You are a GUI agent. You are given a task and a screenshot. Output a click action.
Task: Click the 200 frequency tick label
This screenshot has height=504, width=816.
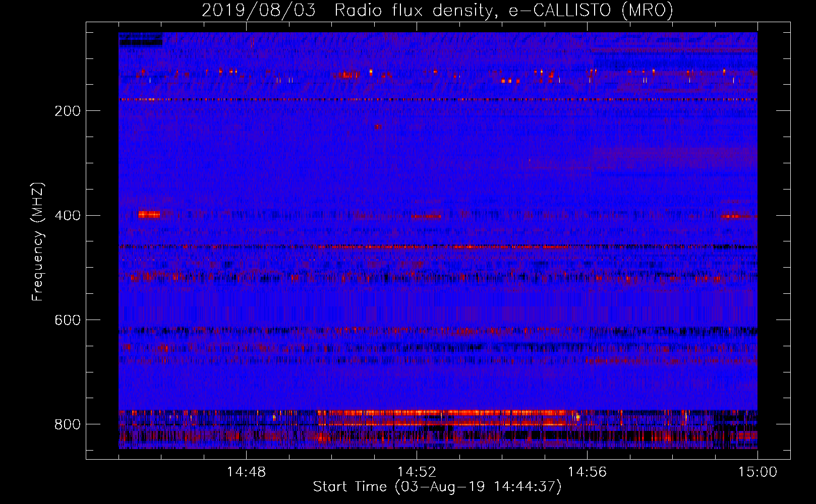(x=68, y=111)
